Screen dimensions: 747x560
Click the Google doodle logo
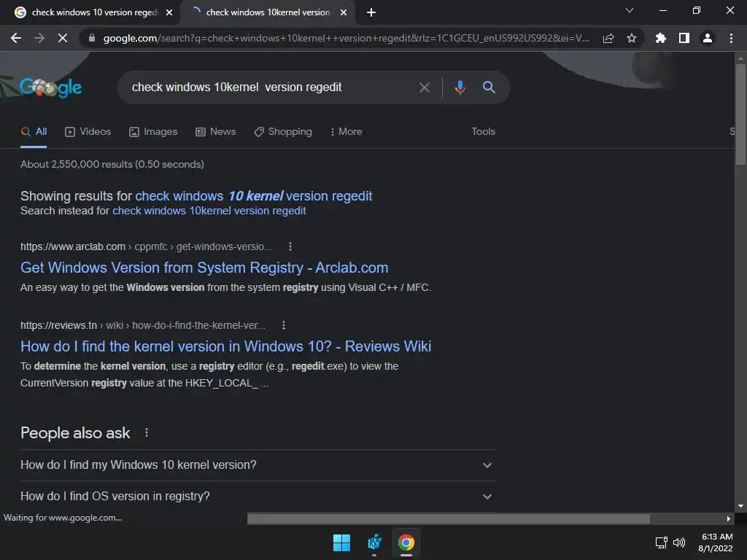51,87
